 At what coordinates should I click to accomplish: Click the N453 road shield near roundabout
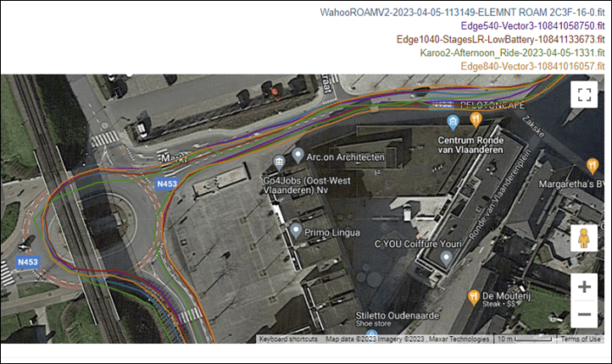[167, 184]
